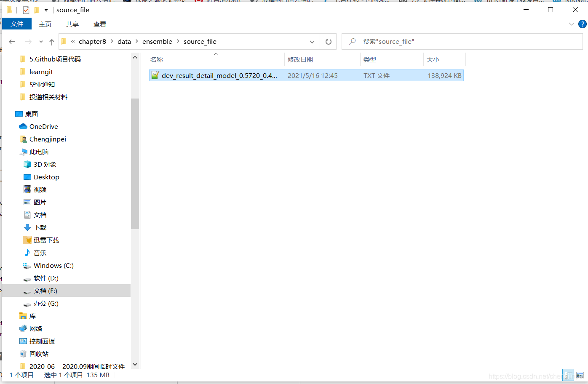Click the 库 libraries icon

23,316
